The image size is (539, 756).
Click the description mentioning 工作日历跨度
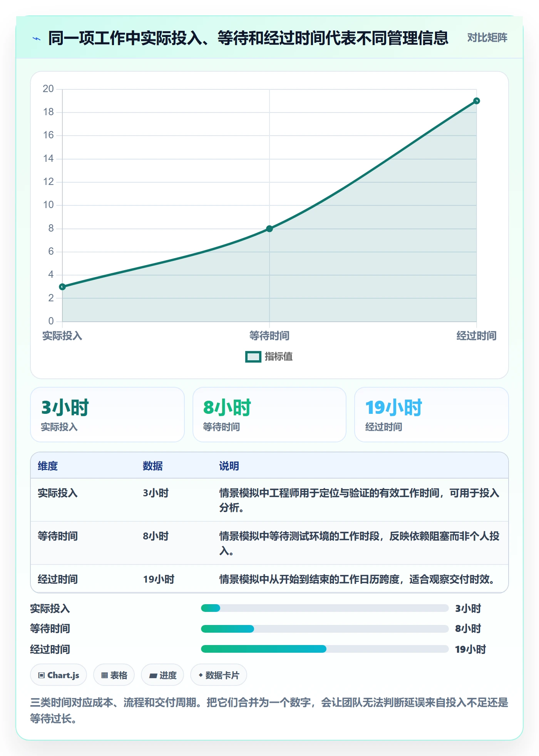coord(357,580)
